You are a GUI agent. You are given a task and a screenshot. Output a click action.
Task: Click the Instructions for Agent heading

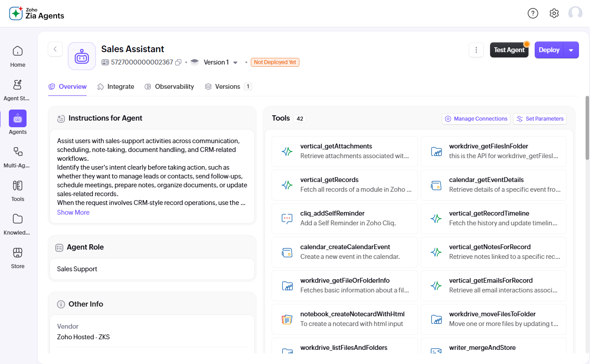coord(105,118)
